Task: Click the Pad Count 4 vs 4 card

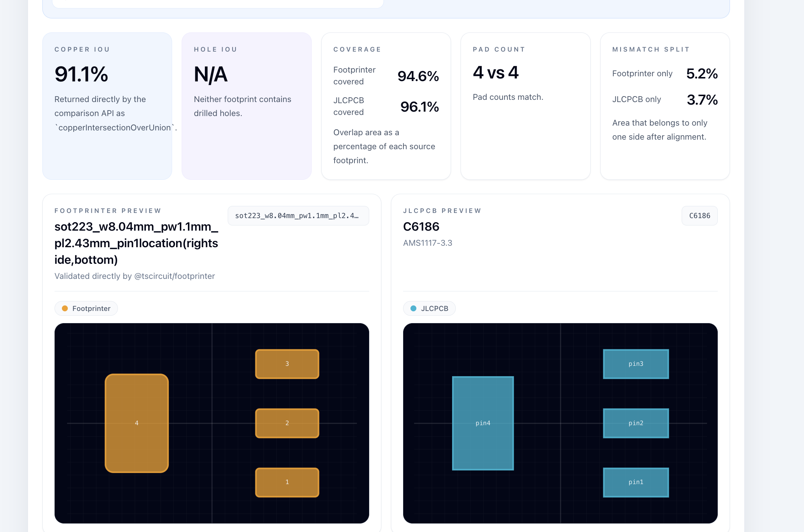Action: (x=525, y=106)
